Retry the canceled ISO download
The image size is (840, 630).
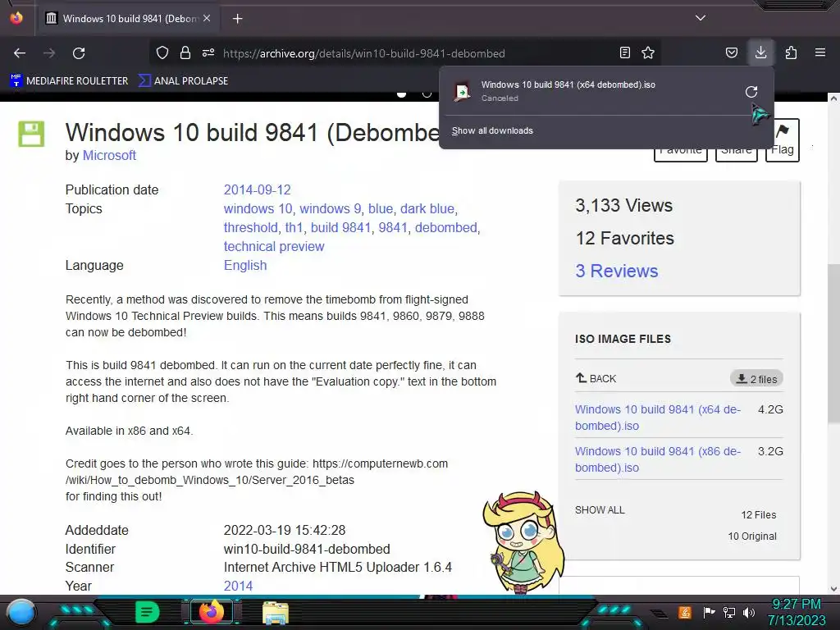[x=751, y=92]
